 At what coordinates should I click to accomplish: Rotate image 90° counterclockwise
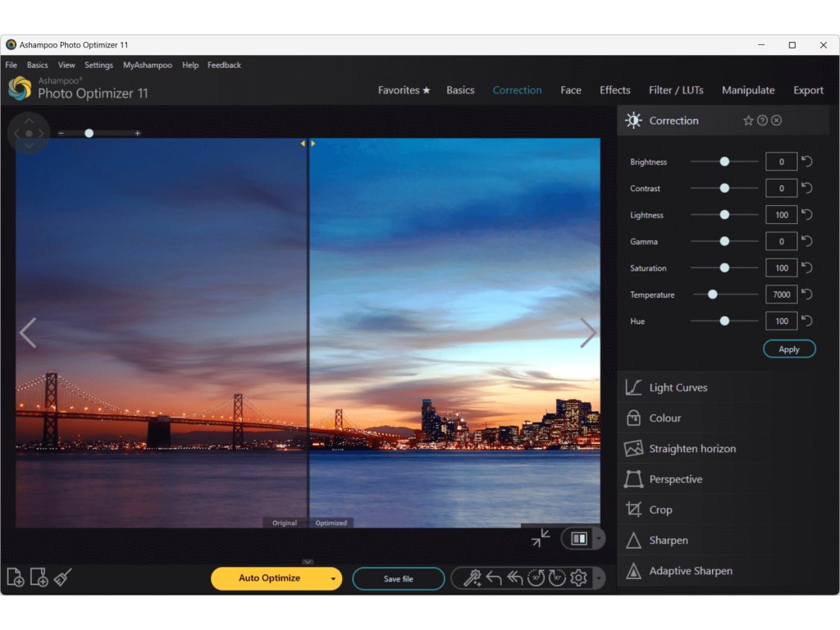[x=536, y=578]
